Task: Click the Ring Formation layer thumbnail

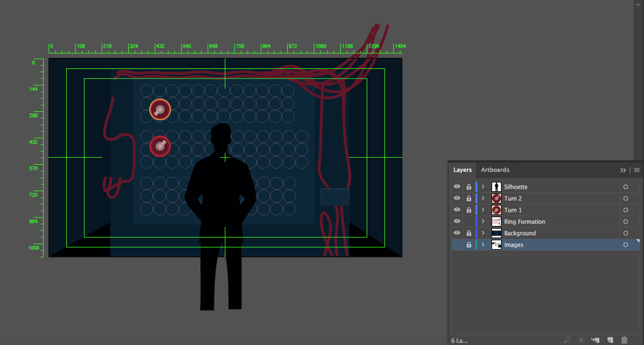Action: (496, 221)
